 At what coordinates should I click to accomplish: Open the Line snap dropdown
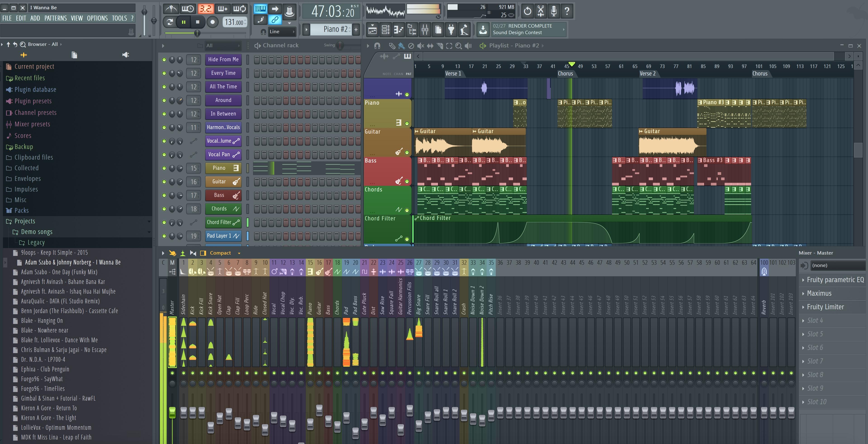click(282, 32)
